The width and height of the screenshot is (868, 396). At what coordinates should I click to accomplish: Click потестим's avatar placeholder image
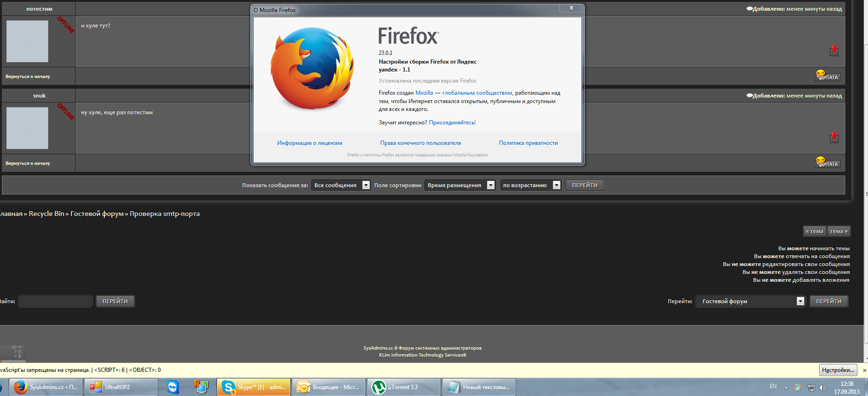[x=27, y=41]
